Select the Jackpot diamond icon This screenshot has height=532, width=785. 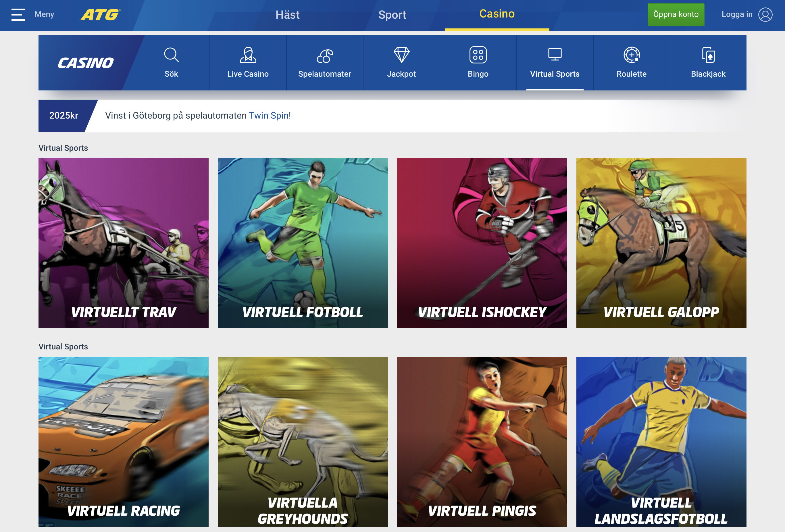tap(401, 55)
